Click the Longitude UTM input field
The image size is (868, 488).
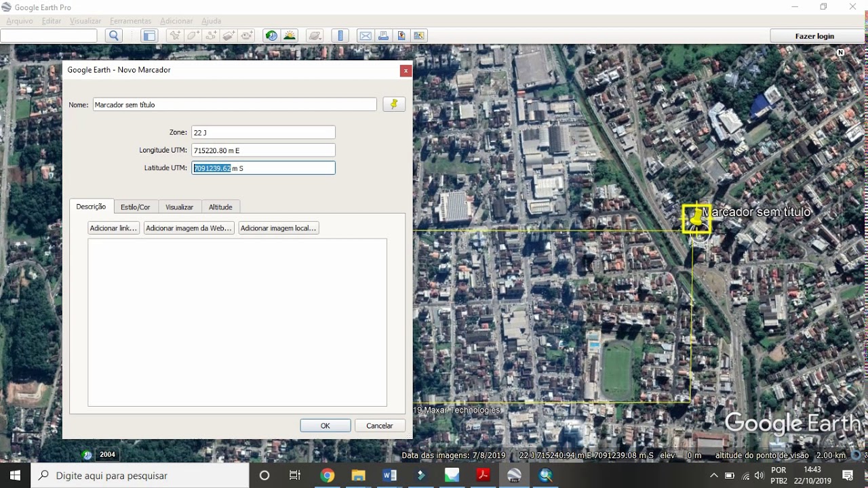click(x=263, y=150)
